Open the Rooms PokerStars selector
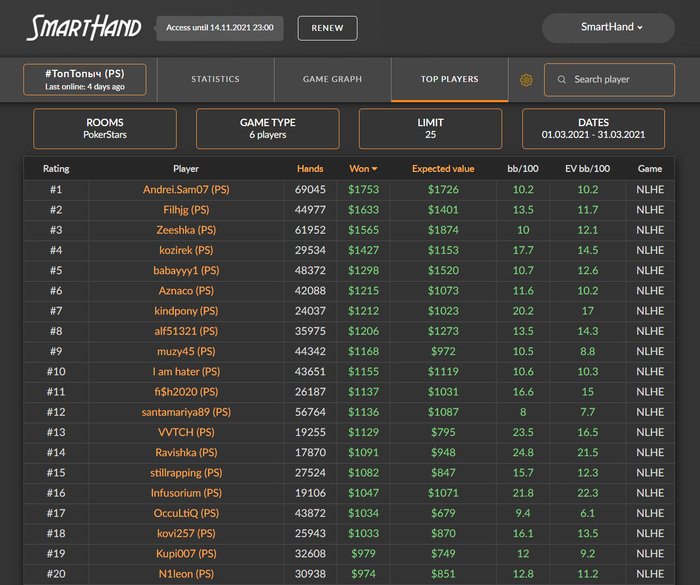Screen dimensions: 700x585 click(x=105, y=129)
